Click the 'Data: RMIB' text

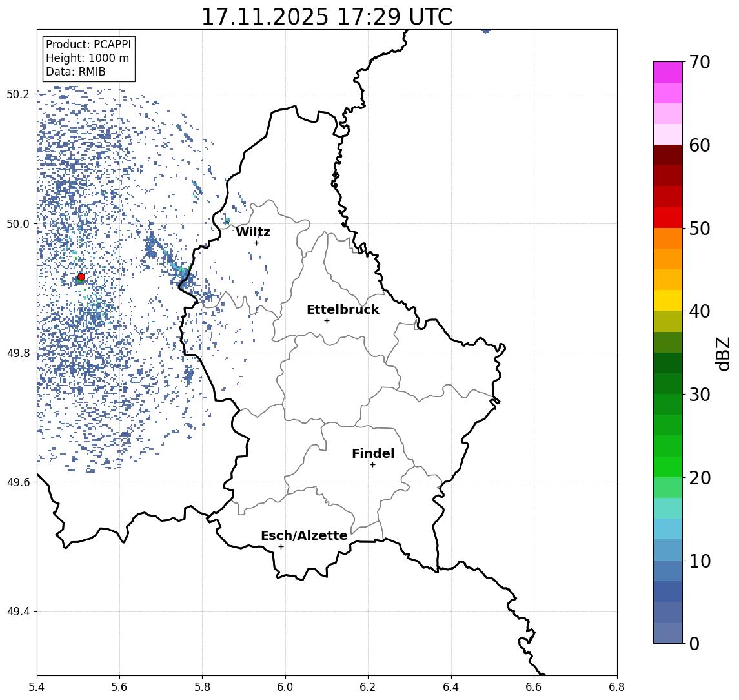[76, 72]
